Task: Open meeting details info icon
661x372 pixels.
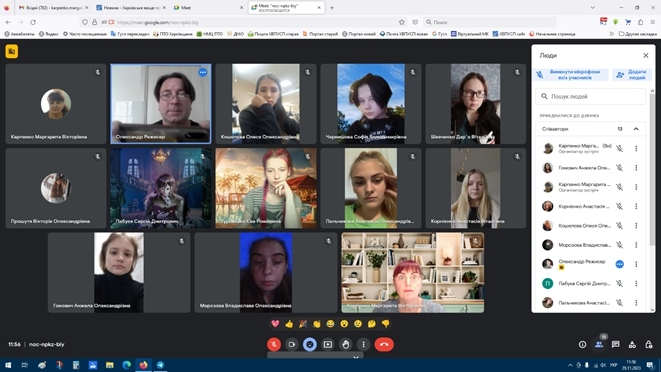Action: pyautogui.click(x=582, y=345)
